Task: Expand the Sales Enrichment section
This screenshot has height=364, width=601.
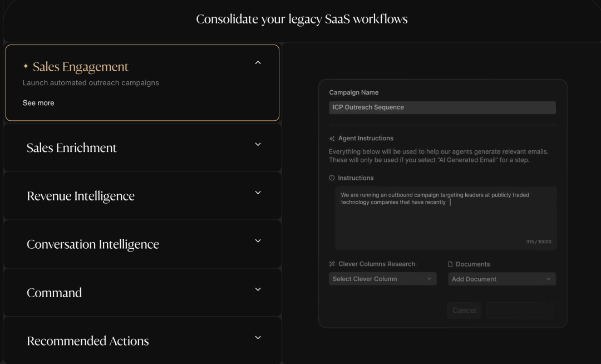Action: pos(258,145)
